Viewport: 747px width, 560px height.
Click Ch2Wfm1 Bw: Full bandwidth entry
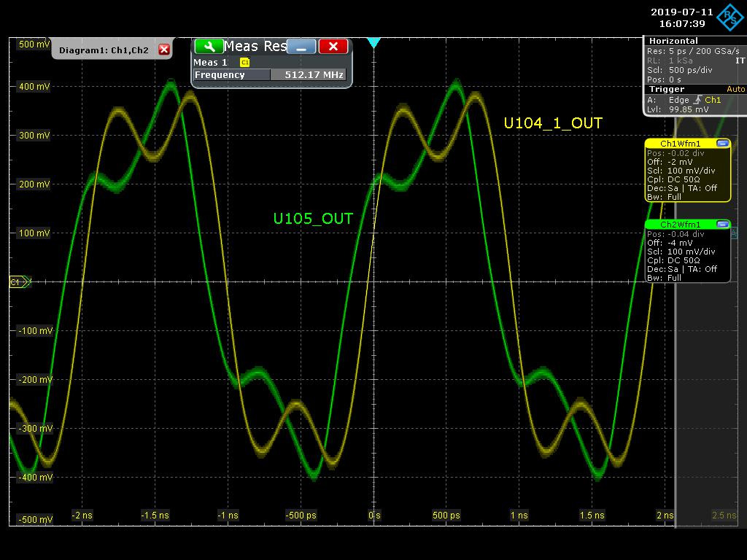tap(664, 278)
